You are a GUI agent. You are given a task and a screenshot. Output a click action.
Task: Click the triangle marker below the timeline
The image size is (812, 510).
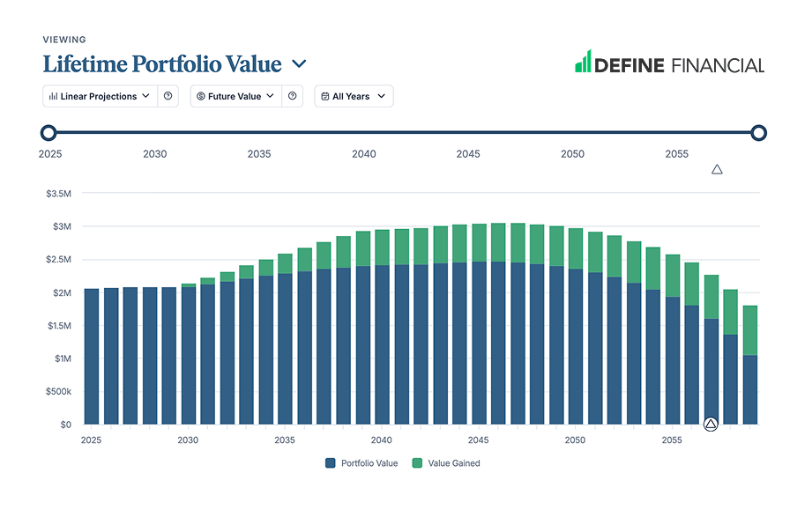pos(717,169)
